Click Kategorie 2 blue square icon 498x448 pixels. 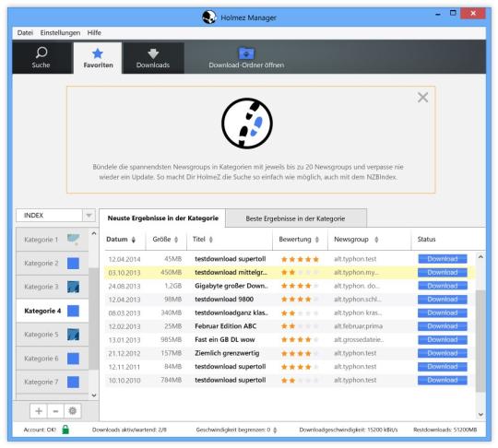(73, 264)
